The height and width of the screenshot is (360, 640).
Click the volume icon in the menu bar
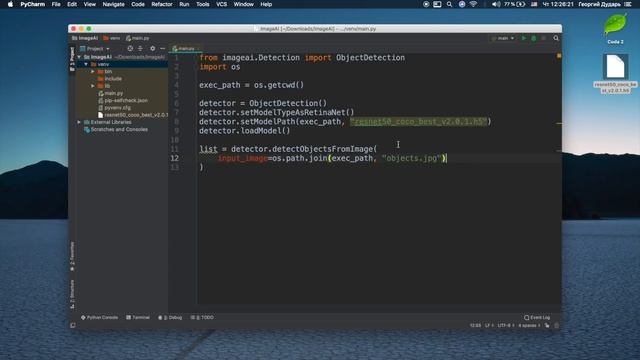pos(496,4)
